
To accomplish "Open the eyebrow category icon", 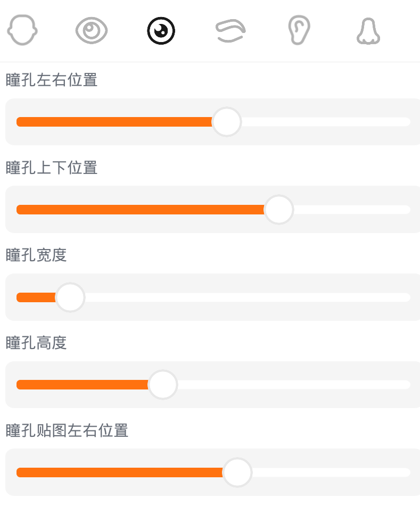I will click(x=230, y=31).
